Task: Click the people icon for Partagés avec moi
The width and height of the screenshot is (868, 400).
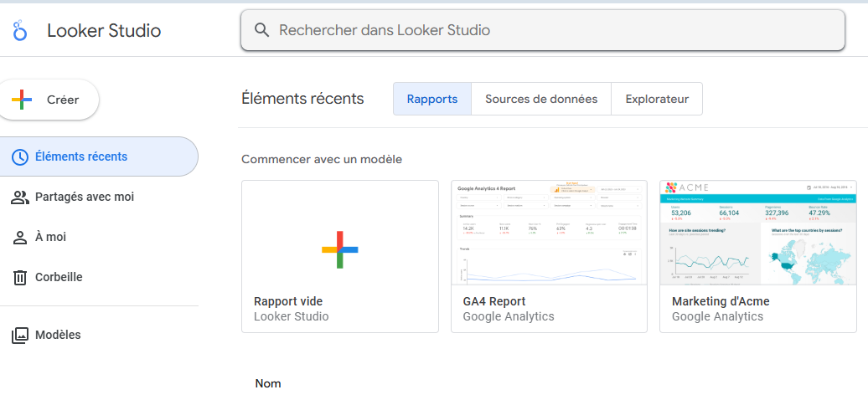Action: [x=20, y=197]
